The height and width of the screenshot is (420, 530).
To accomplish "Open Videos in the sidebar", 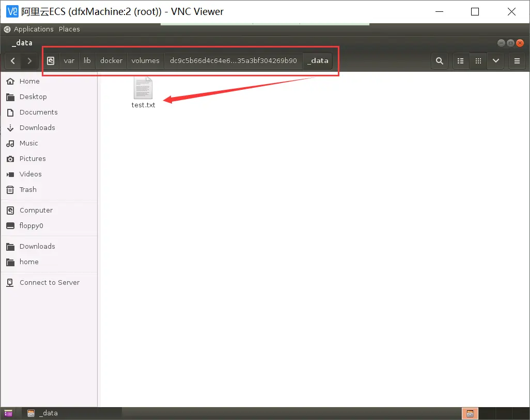I will [49, 174].
